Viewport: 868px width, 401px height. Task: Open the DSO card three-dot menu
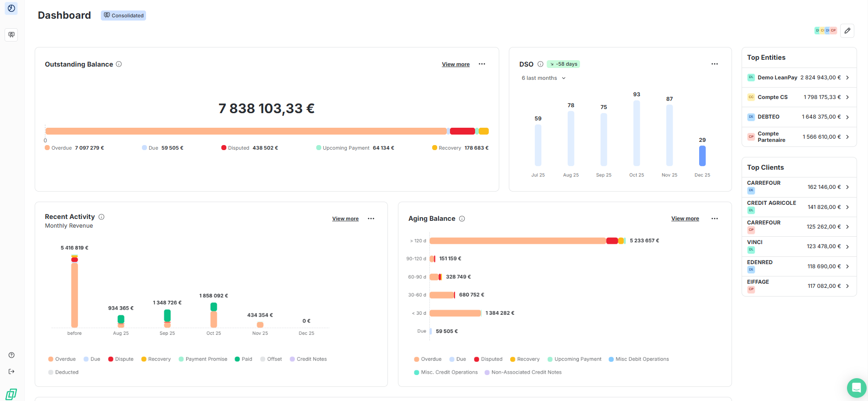715,64
